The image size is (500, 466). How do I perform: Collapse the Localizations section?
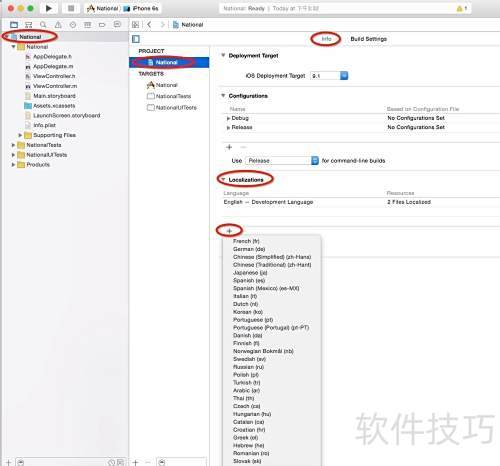[x=223, y=180]
